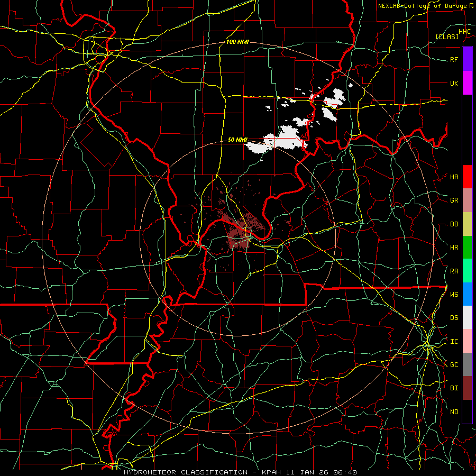Select the gray GC legend swatch
476x476 pixels.
pos(467,364)
